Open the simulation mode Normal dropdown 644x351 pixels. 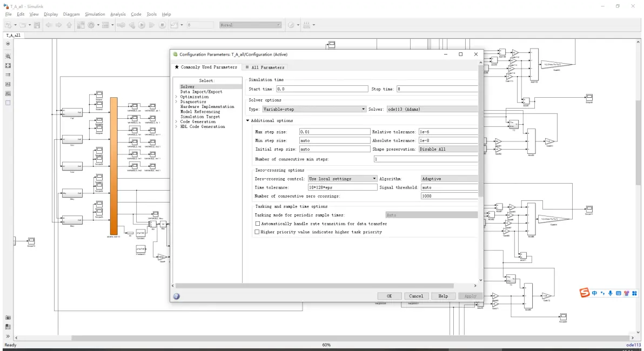(x=250, y=25)
